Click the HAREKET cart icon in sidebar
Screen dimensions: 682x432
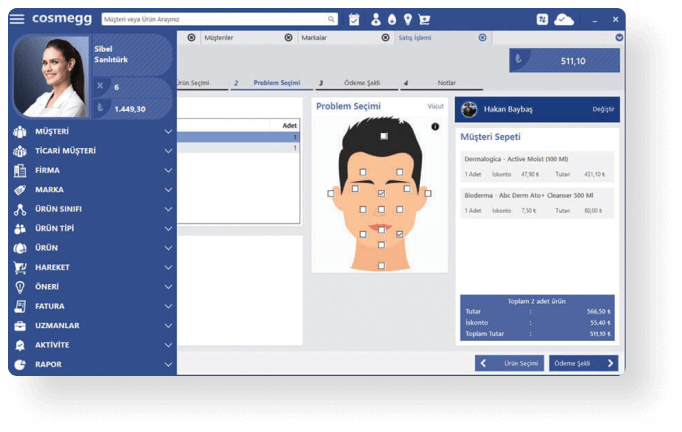[x=20, y=268]
